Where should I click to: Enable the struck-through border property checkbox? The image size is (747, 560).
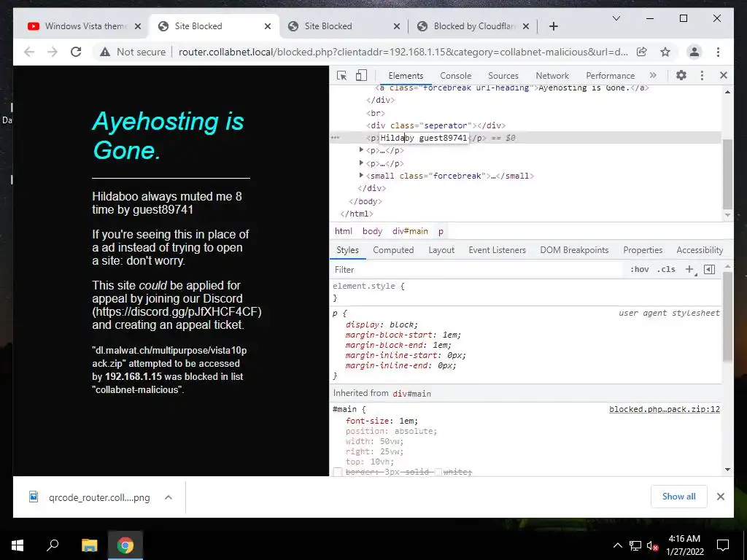pos(337,472)
